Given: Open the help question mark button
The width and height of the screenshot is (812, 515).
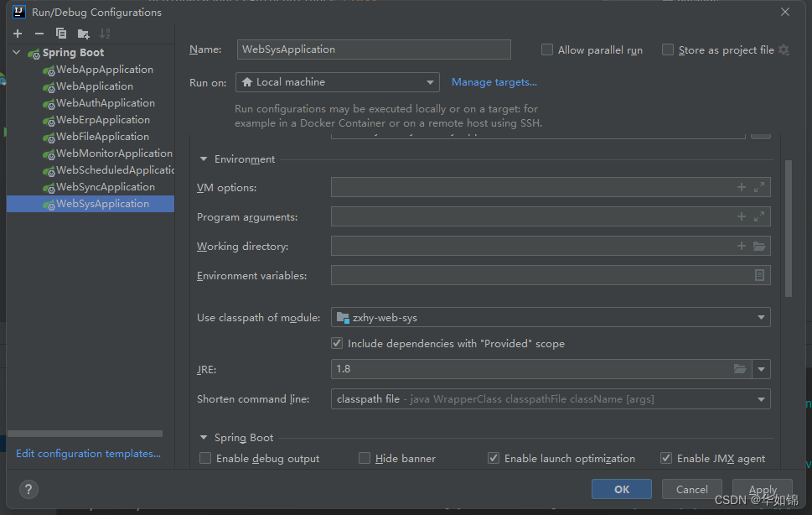Looking at the screenshot, I should pyautogui.click(x=29, y=489).
